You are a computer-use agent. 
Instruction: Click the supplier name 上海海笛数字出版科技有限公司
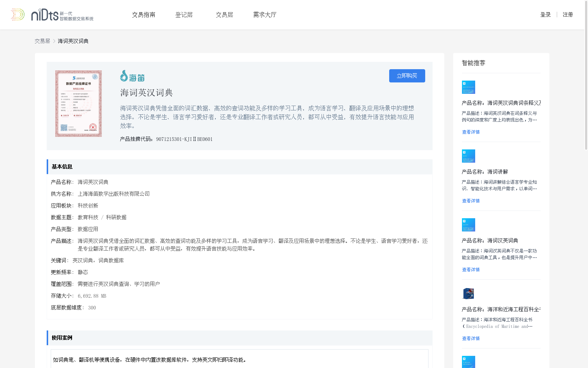coord(114,194)
